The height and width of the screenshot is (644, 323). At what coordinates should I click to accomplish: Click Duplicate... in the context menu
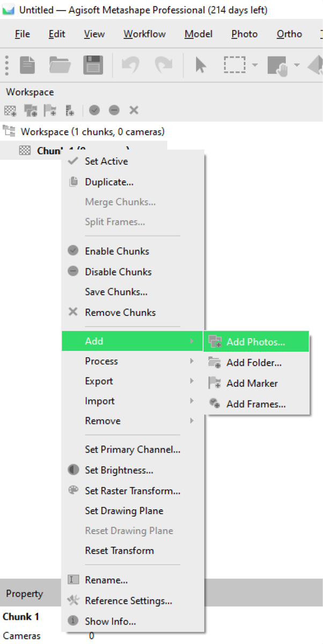[109, 182]
